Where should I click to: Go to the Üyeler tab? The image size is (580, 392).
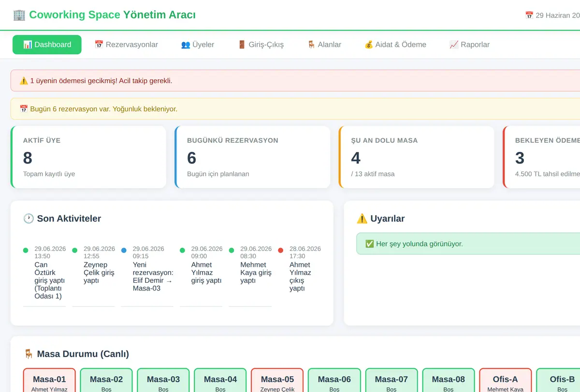[198, 44]
